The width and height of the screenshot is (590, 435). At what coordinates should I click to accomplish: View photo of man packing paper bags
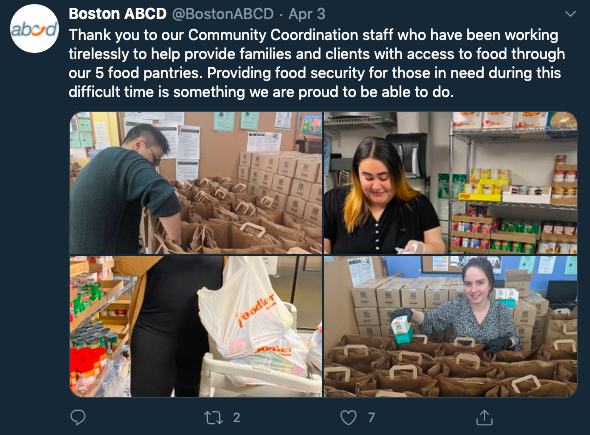click(196, 183)
